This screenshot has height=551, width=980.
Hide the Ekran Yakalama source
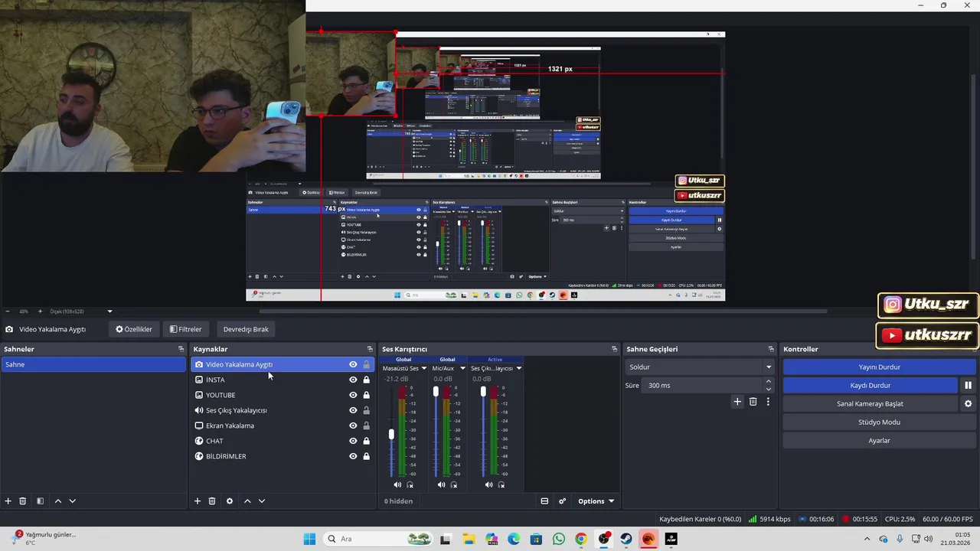pyautogui.click(x=353, y=425)
